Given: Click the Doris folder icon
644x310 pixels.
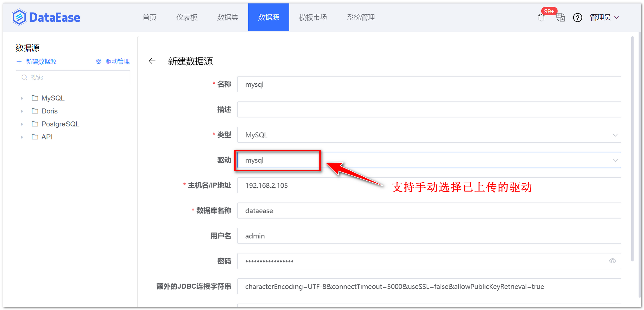Looking at the screenshot, I should [35, 111].
